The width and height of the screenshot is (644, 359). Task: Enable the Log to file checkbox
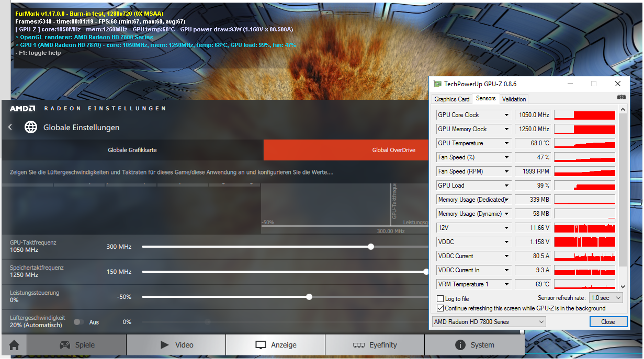point(440,299)
